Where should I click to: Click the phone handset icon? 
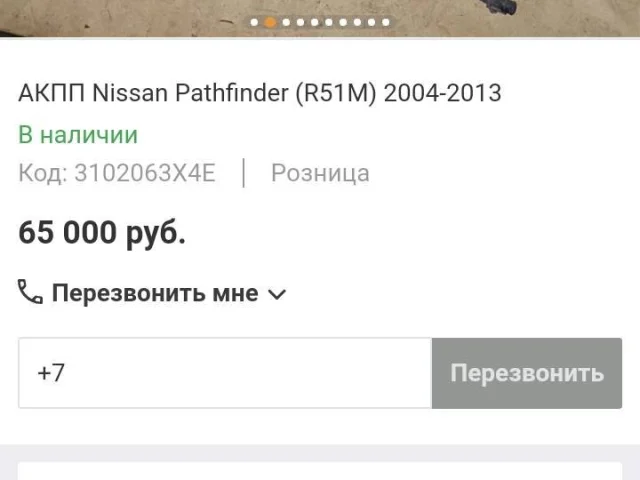pos(30,292)
